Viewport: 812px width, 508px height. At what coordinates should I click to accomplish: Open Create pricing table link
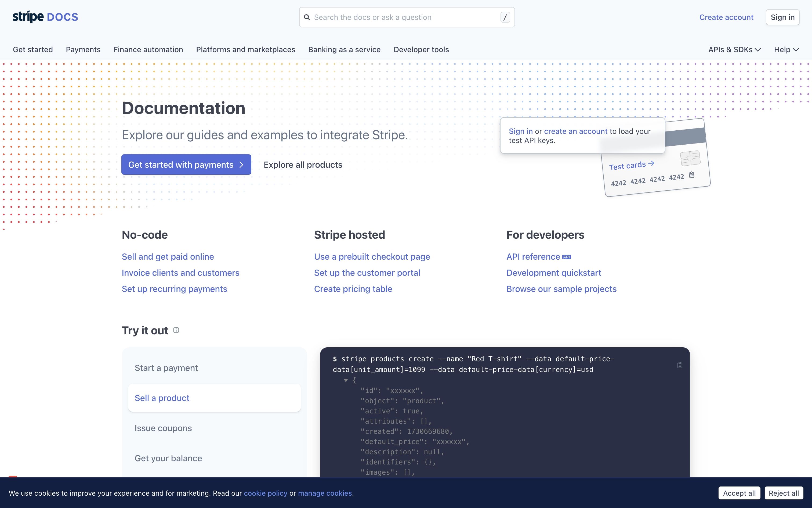[353, 289]
